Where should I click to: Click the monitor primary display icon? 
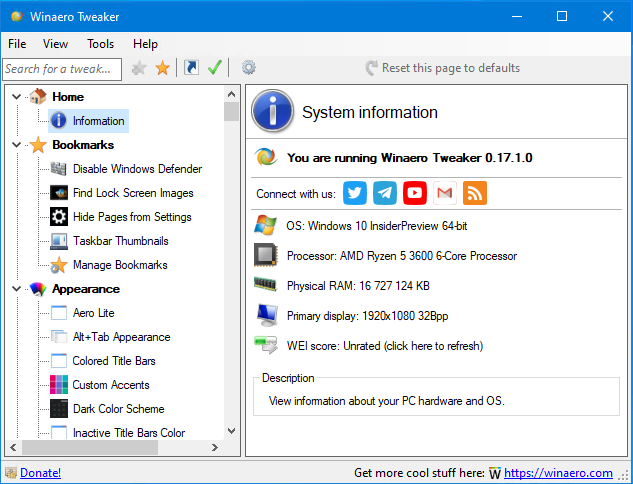pos(266,315)
